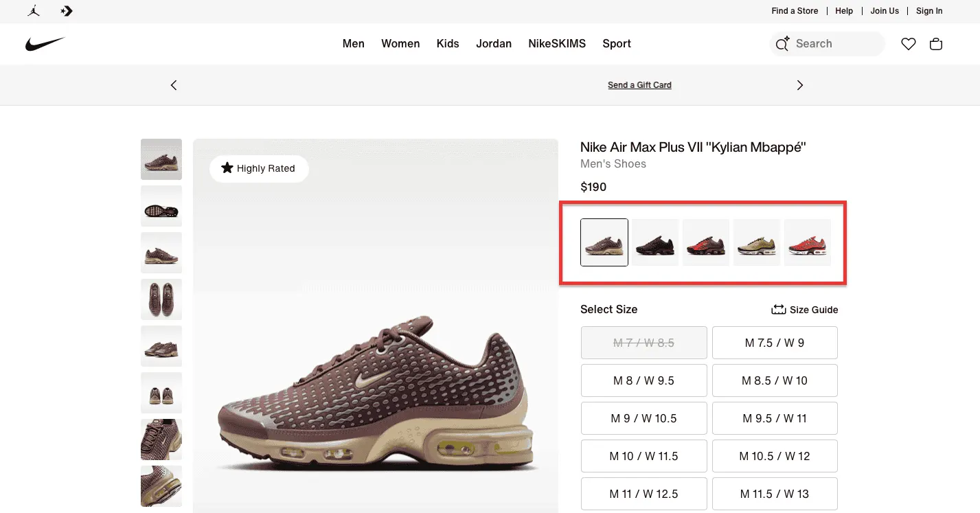Open the Women menu
This screenshot has height=513, width=980.
point(400,43)
